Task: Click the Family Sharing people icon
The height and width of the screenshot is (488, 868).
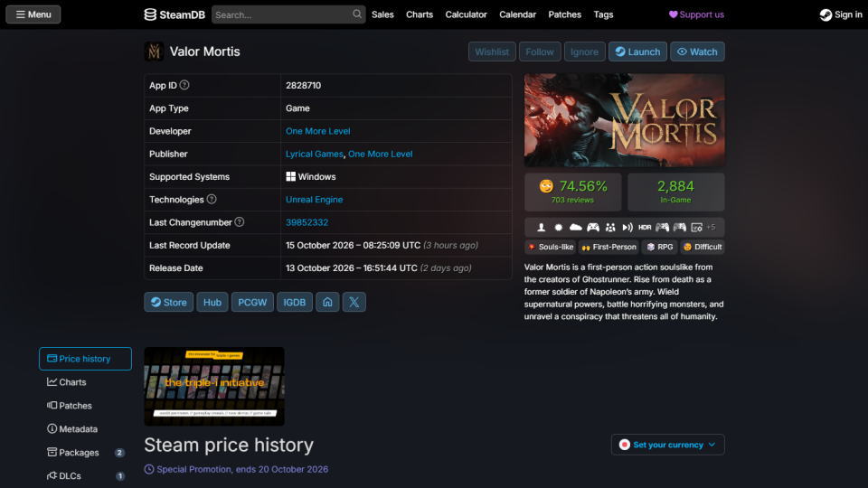Action: [610, 227]
